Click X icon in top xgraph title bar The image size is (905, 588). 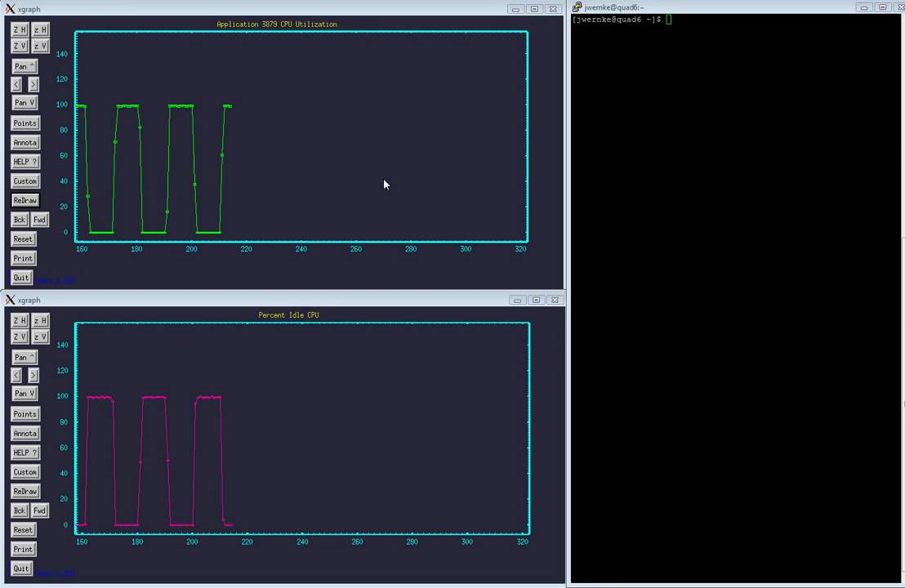tap(10, 9)
